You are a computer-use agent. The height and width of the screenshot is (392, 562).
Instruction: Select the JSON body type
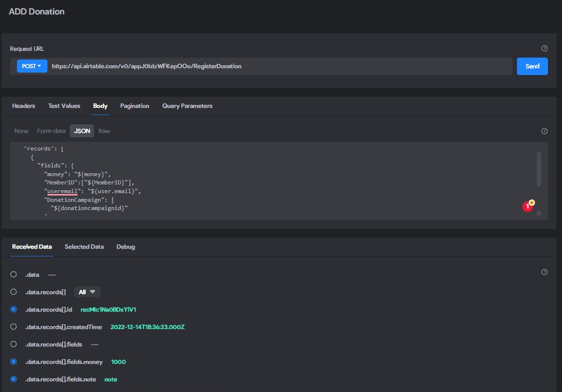point(82,131)
